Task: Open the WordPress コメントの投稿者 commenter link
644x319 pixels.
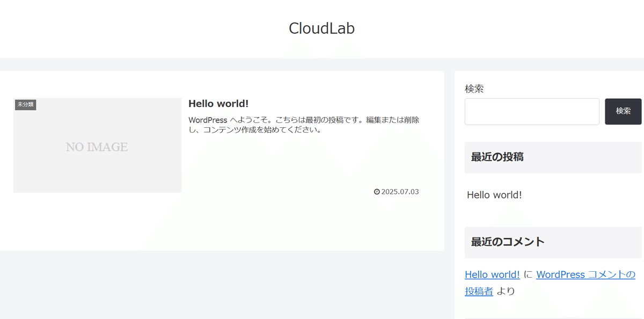Action: tap(586, 274)
